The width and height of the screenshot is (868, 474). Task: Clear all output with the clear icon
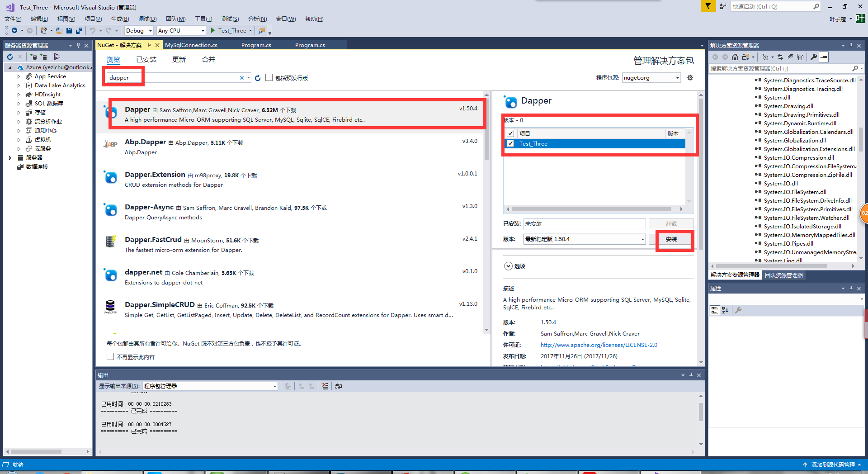(x=325, y=386)
